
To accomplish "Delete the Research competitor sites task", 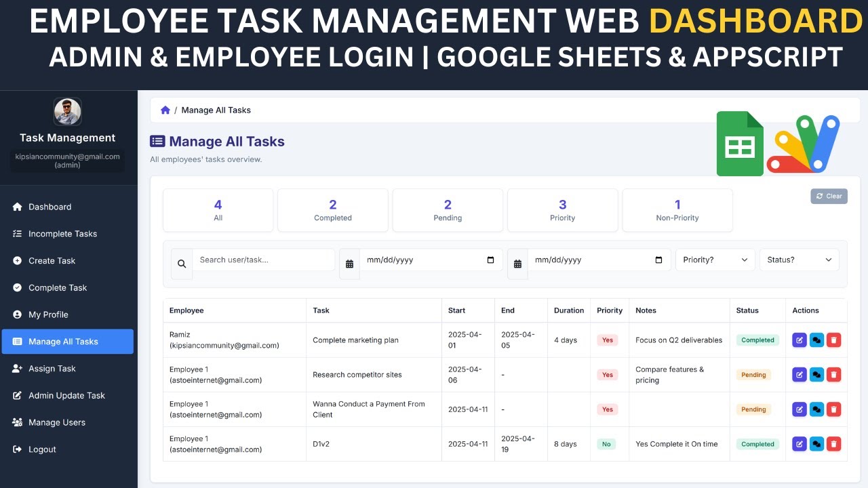I will pos(834,375).
